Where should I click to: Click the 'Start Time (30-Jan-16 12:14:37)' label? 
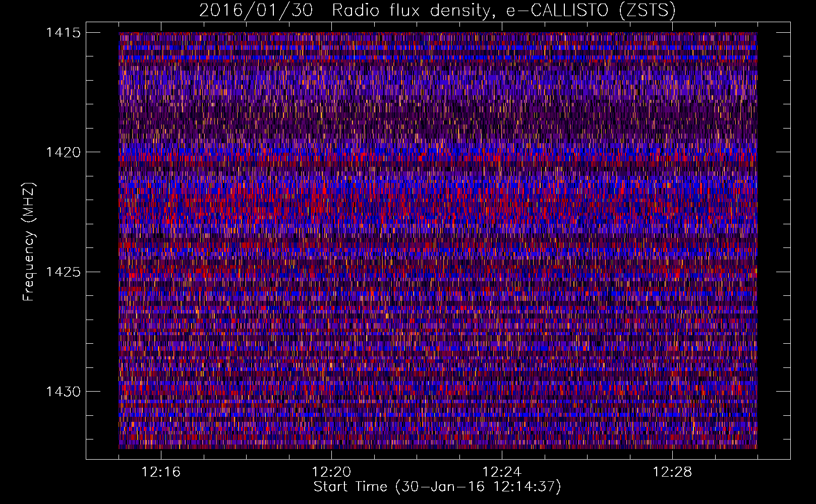[x=437, y=487]
